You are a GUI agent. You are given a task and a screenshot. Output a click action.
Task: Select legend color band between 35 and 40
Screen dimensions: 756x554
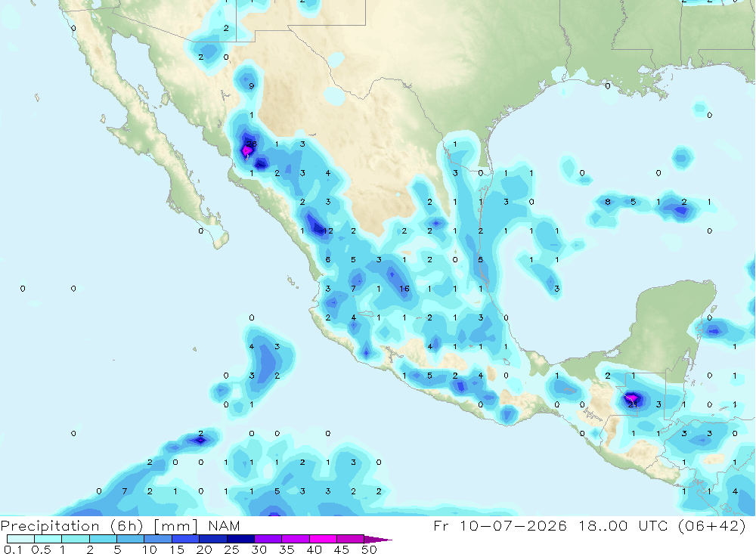295,539
